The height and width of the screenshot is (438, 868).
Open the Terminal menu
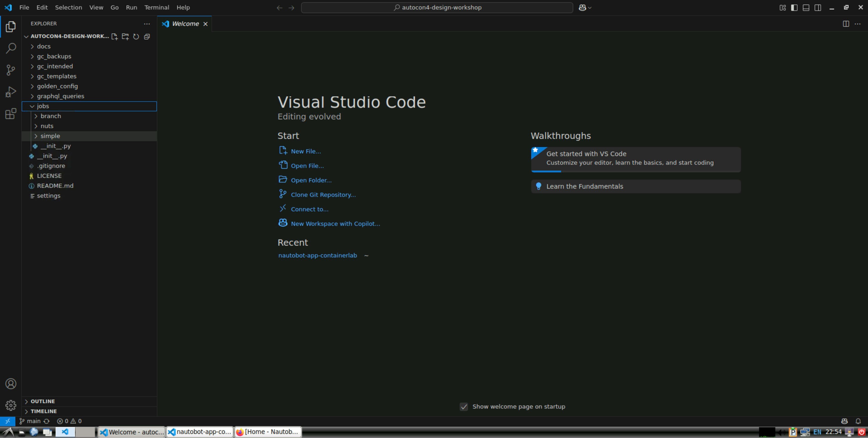click(156, 7)
